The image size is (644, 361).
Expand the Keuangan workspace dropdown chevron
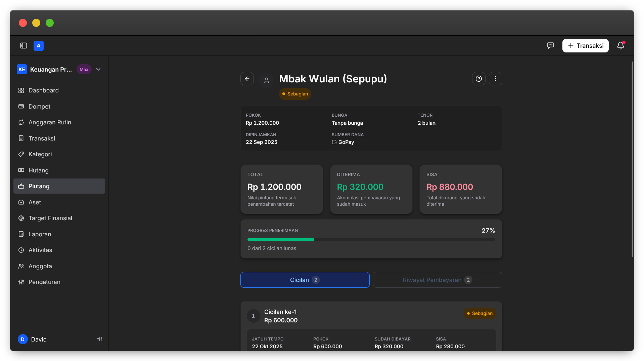tap(98, 70)
